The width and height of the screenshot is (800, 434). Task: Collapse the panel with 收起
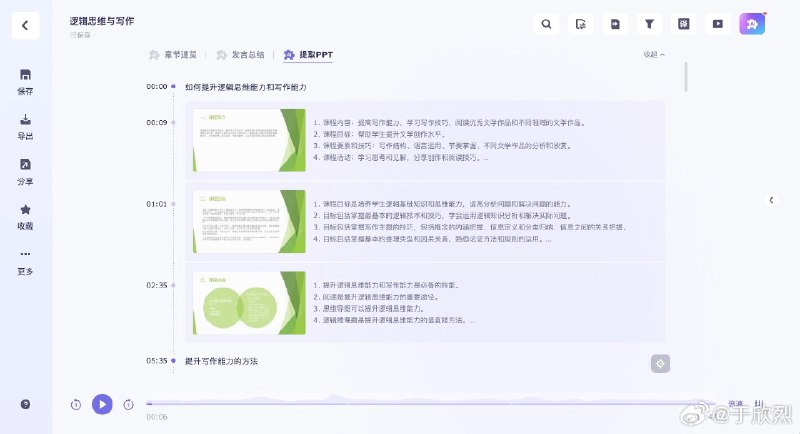[654, 55]
